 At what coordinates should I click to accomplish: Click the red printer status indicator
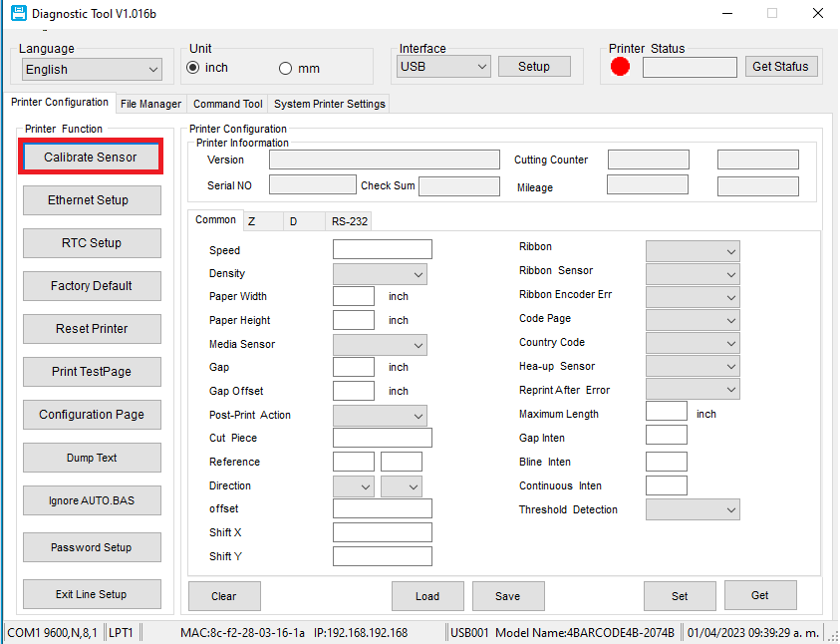pyautogui.click(x=620, y=67)
